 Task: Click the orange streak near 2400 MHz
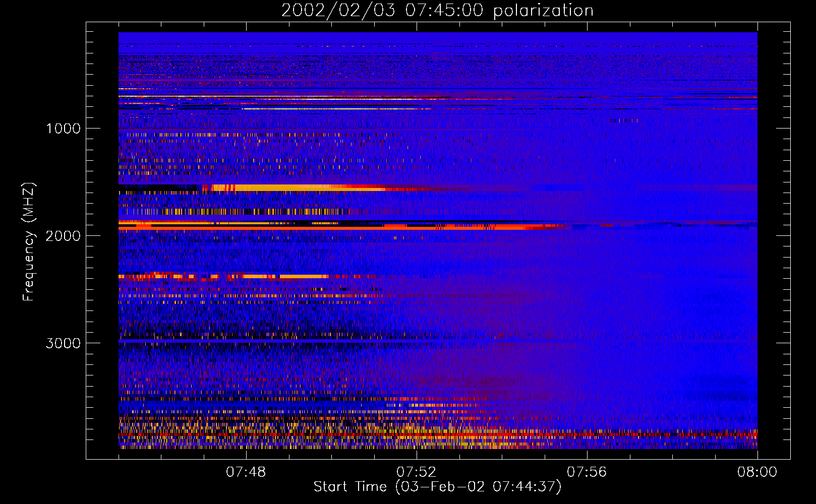[x=224, y=276]
